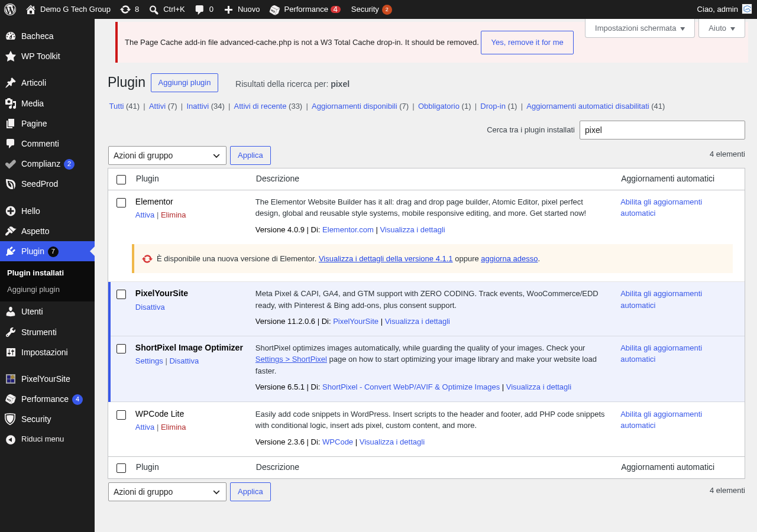The width and height of the screenshot is (757, 532).
Task: Open the top Azioni di gruppo dropdown
Action: (x=167, y=155)
